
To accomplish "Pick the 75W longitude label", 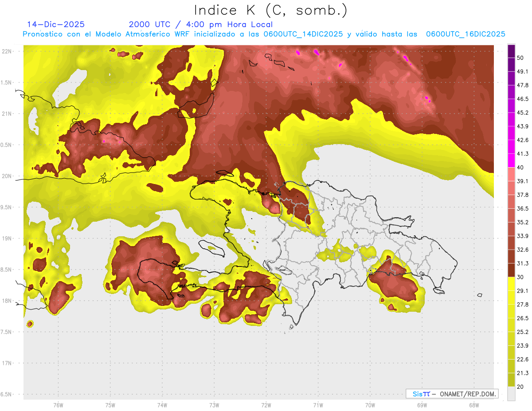I will pos(110,405).
